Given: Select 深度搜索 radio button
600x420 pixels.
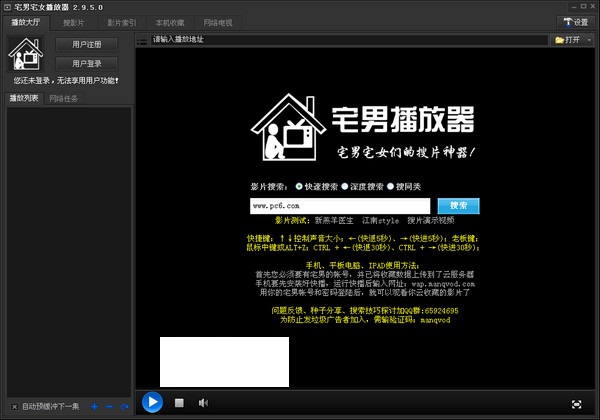Looking at the screenshot, I should click(x=345, y=186).
